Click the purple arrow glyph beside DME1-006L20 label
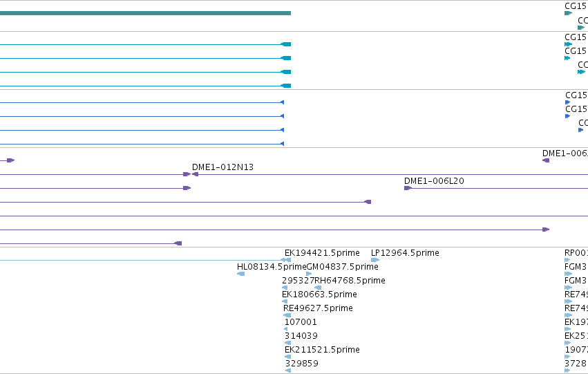Image resolution: width=588 pixels, height=374 pixels. pyautogui.click(x=408, y=188)
